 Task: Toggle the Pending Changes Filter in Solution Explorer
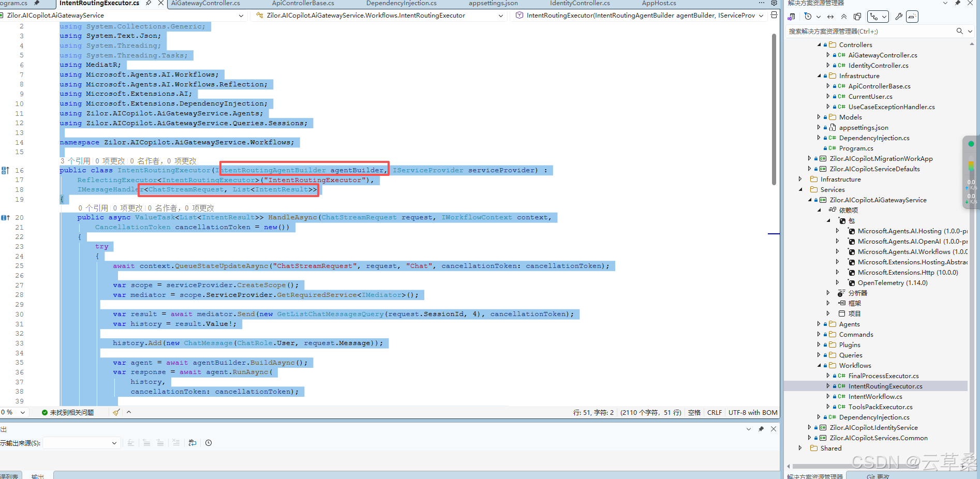tap(809, 16)
